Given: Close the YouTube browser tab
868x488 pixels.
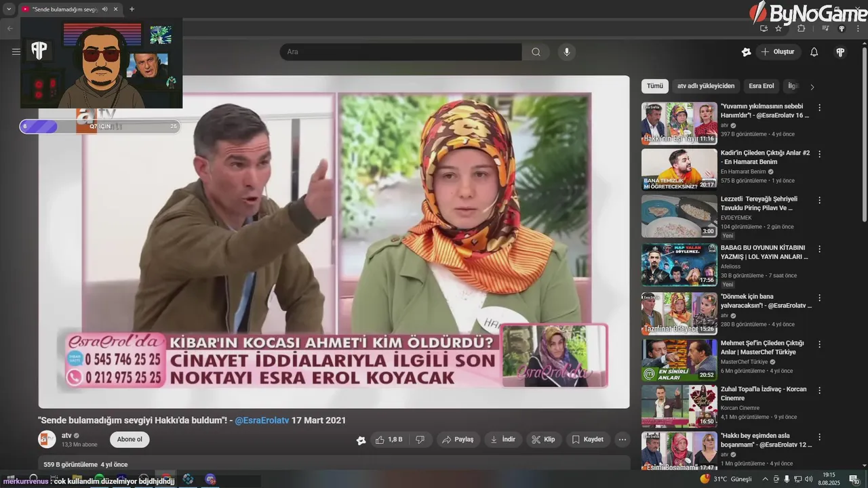Looking at the screenshot, I should click(x=116, y=9).
